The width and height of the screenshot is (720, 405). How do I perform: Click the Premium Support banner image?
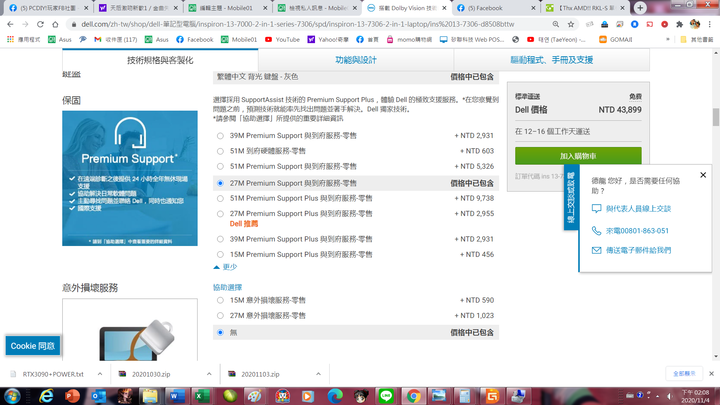click(x=130, y=178)
